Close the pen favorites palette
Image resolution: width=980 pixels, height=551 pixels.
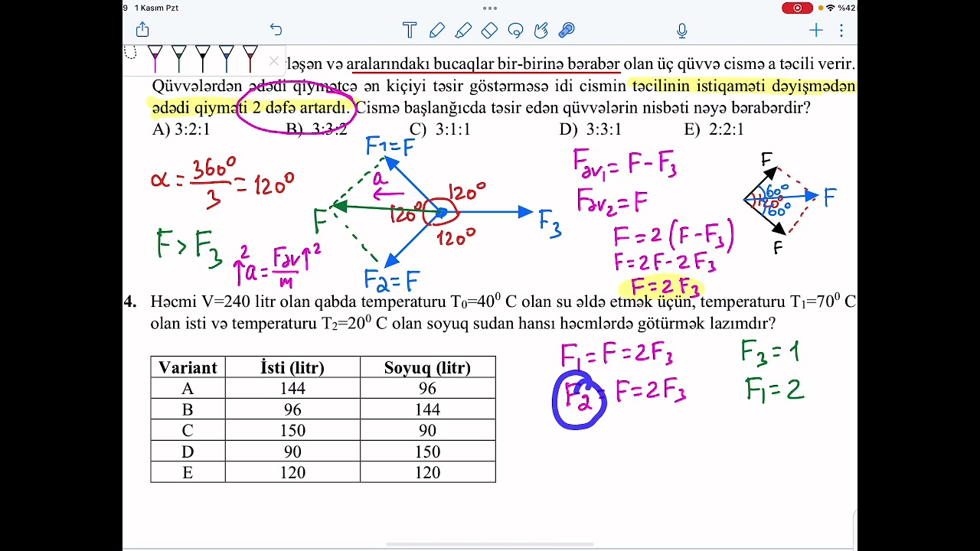[274, 60]
